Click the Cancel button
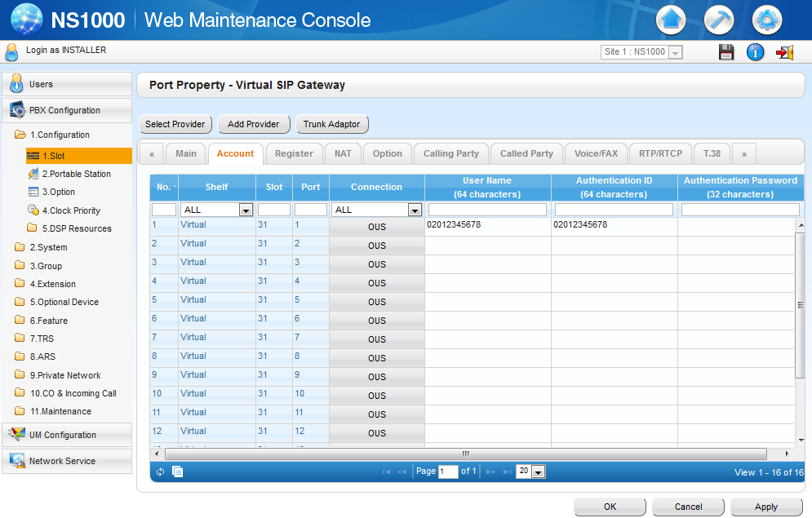This screenshot has height=518, width=812. [x=688, y=507]
